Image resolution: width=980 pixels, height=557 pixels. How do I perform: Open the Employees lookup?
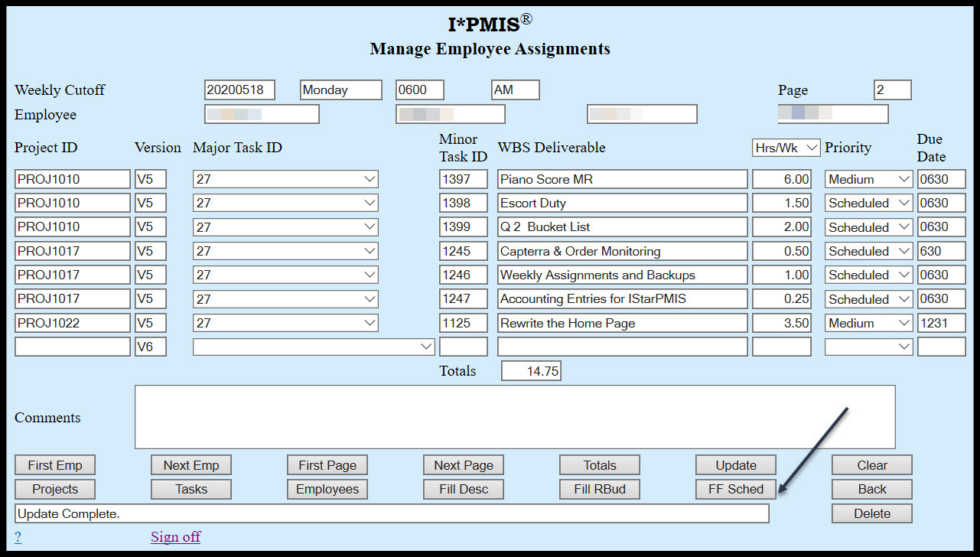(327, 489)
